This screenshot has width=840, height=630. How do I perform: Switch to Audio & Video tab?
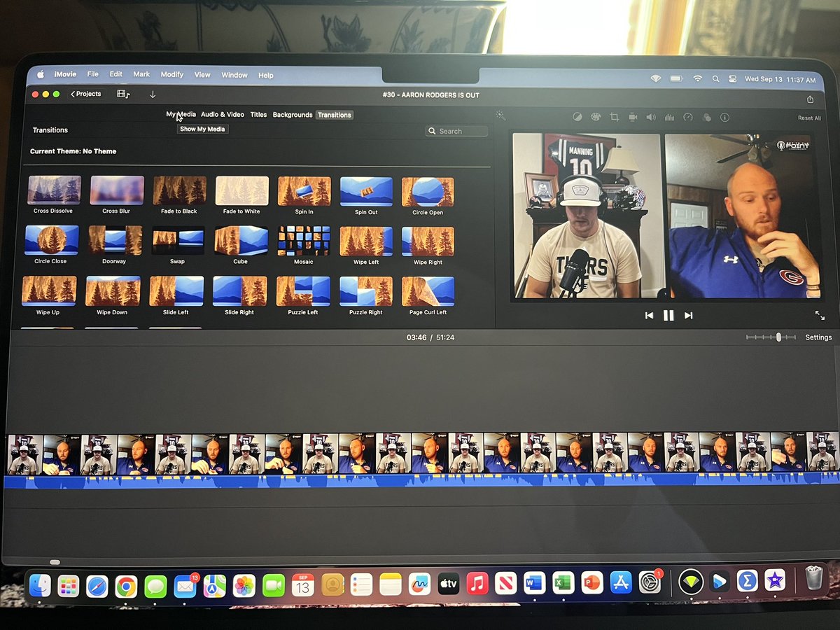coord(223,114)
